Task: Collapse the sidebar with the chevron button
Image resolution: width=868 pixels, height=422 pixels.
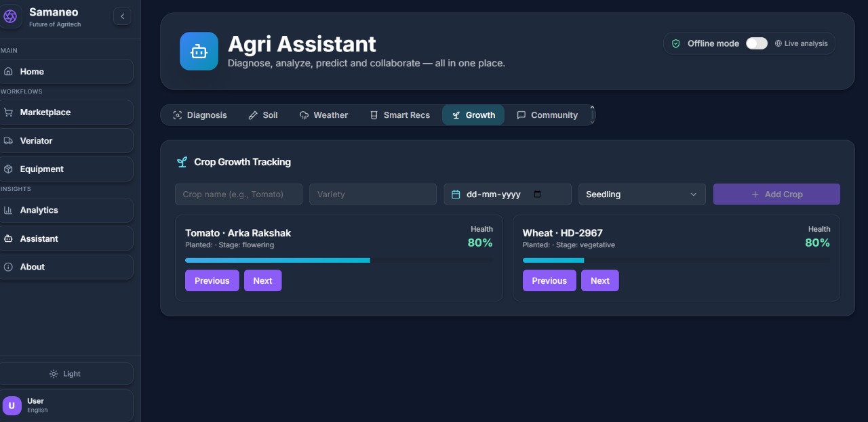Action: pos(122,16)
